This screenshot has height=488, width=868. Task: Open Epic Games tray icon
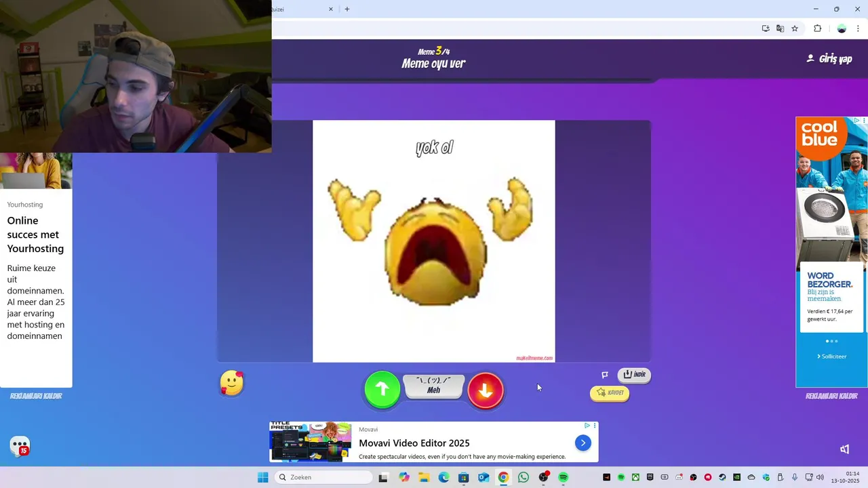(650, 477)
